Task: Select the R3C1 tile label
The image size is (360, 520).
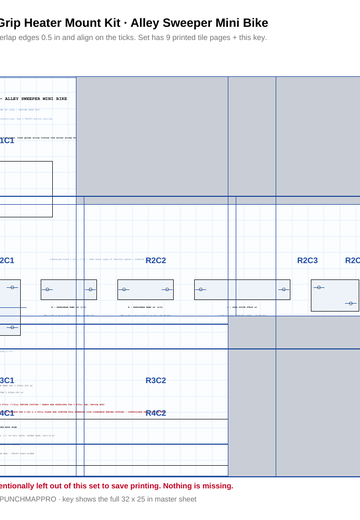Action: (7, 380)
